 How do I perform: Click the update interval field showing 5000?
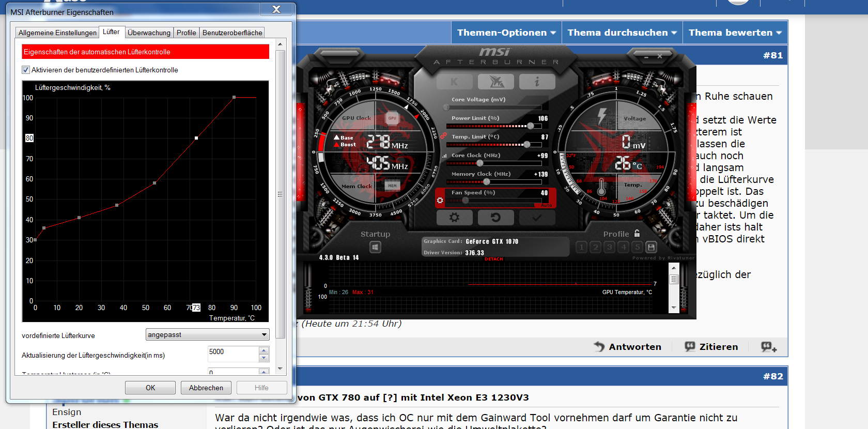pos(233,354)
